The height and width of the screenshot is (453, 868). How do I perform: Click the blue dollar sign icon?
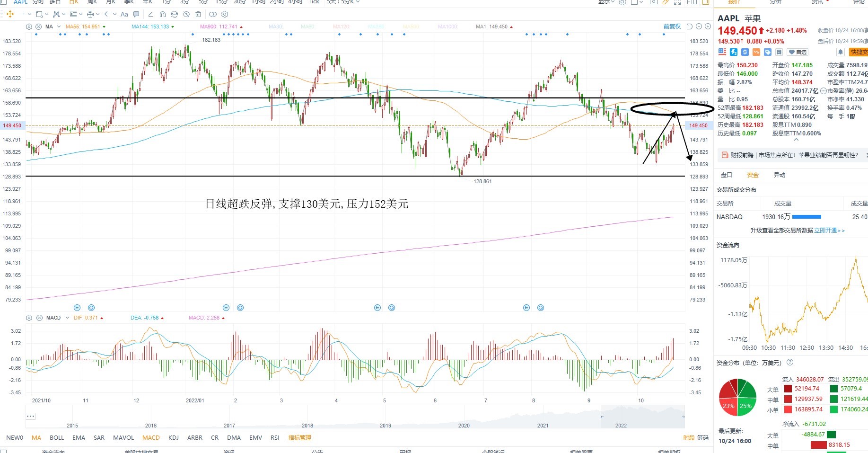click(x=745, y=52)
